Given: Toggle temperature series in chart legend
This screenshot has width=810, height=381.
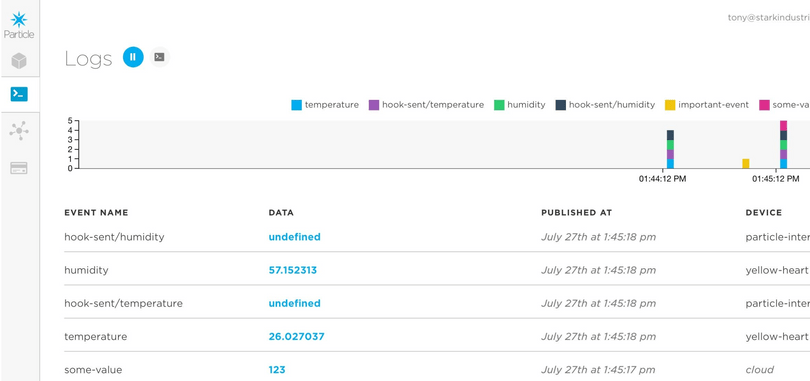Looking at the screenshot, I should pyautogui.click(x=325, y=105).
